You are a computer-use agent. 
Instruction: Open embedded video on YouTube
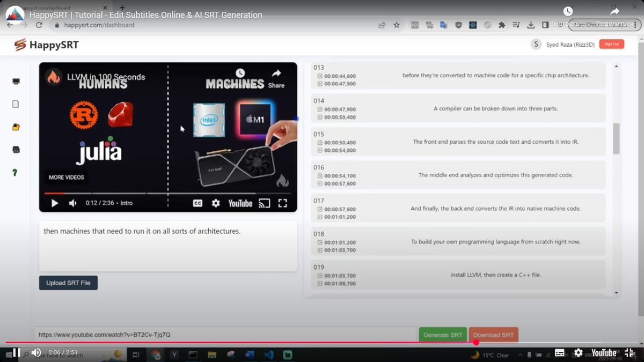(x=240, y=203)
